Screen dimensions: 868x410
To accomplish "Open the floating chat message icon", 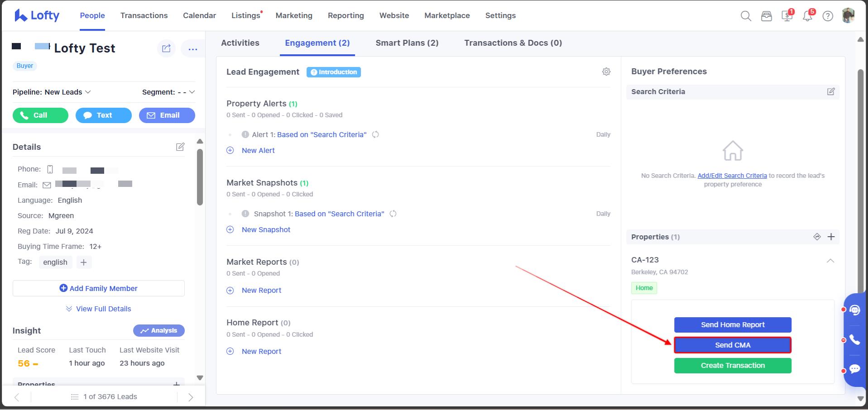I will 854,369.
